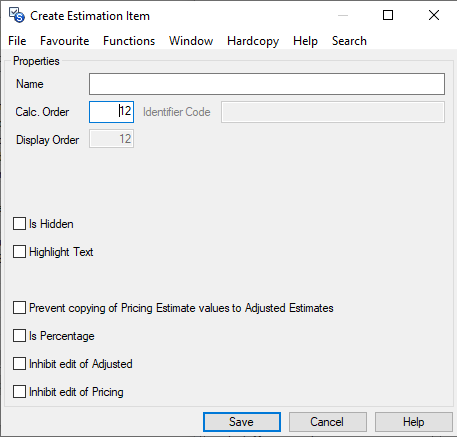This screenshot has height=437, width=457.
Task: Check Prevent copying of Pricing Estimate values
Action: pyautogui.click(x=19, y=308)
